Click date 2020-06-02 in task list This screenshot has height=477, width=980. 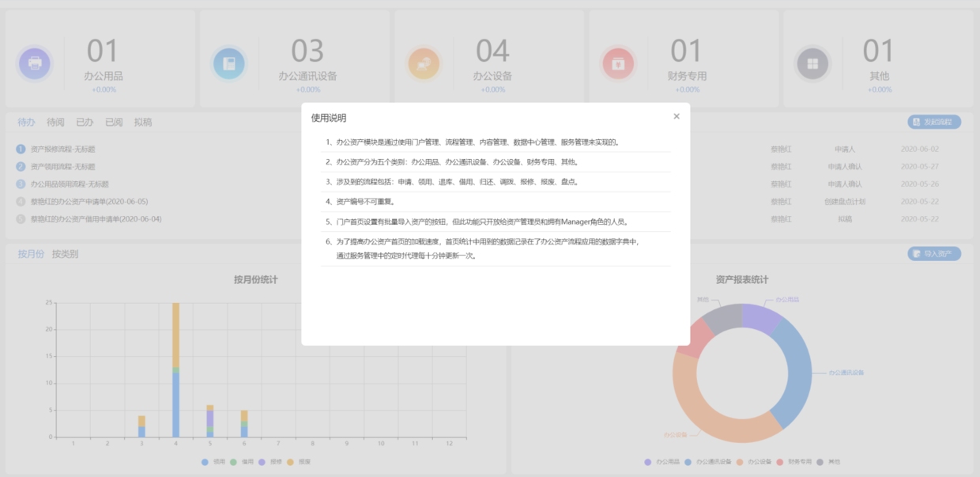click(x=920, y=149)
